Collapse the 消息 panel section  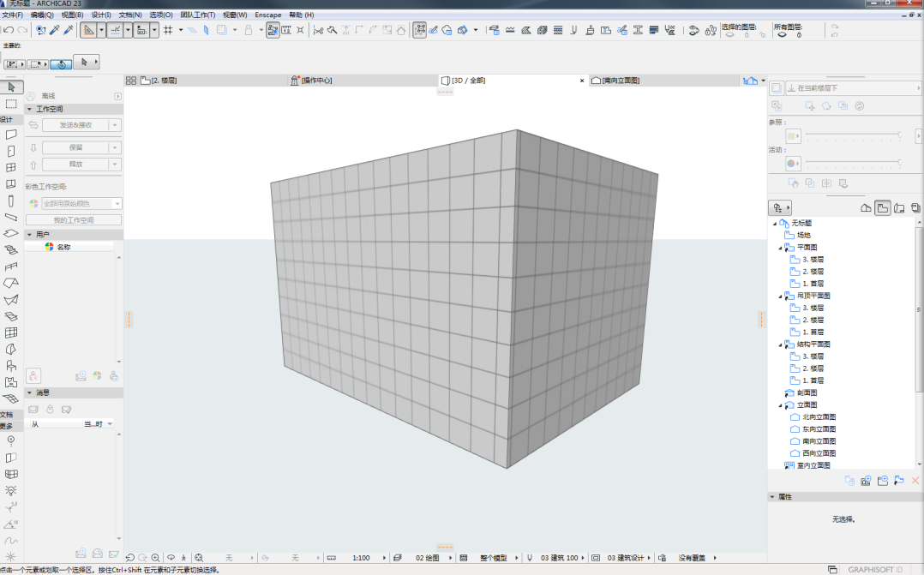pos(29,392)
